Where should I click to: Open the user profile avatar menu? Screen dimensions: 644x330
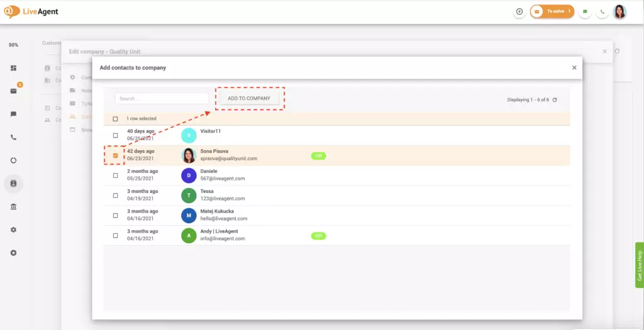[x=619, y=11]
